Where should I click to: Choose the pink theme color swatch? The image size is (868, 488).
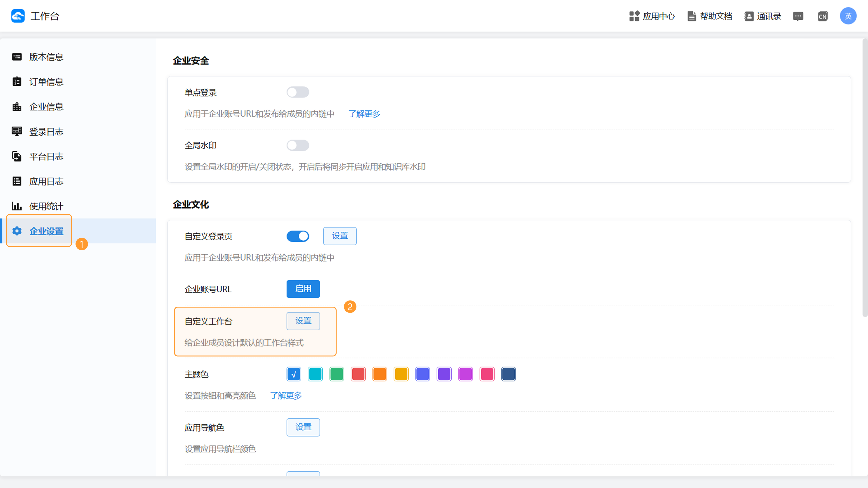click(487, 374)
